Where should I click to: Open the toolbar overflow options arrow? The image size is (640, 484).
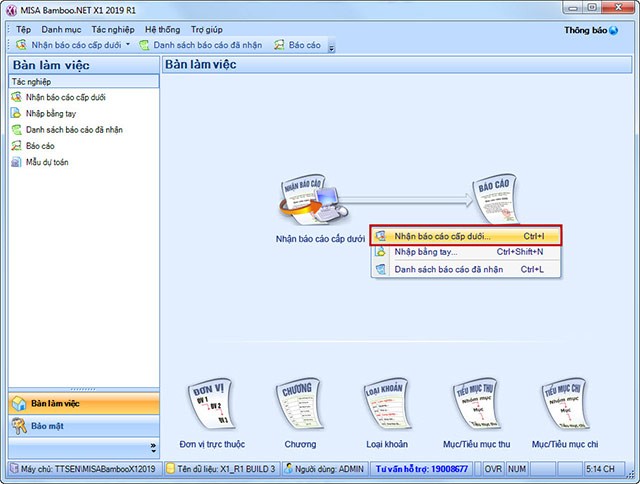pyautogui.click(x=331, y=47)
